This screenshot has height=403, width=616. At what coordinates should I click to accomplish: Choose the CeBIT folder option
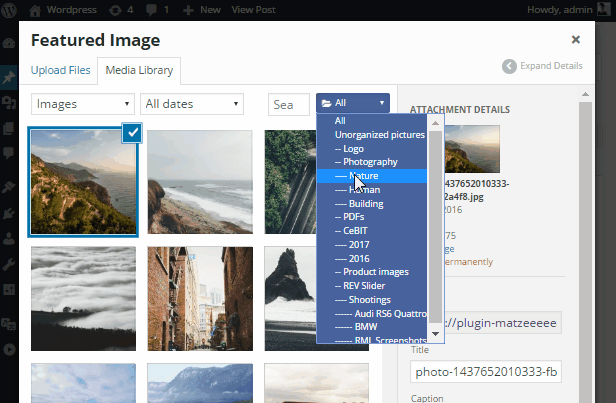tap(372, 231)
